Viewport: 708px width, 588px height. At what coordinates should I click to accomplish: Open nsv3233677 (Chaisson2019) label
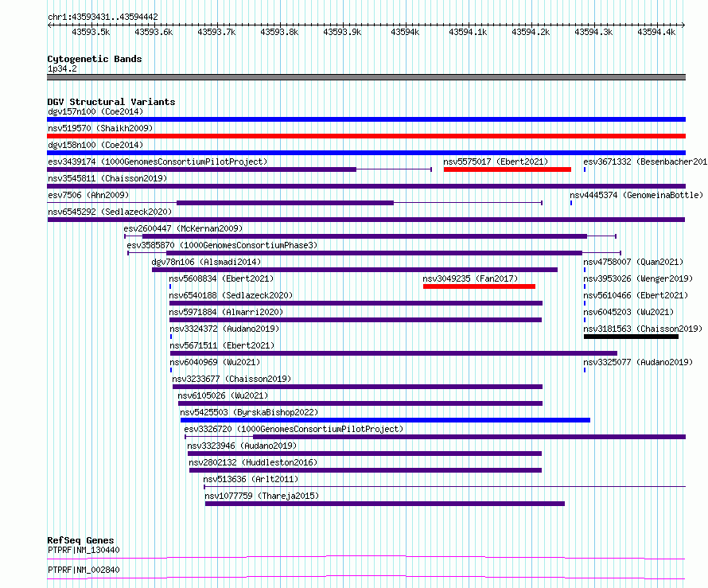click(231, 379)
